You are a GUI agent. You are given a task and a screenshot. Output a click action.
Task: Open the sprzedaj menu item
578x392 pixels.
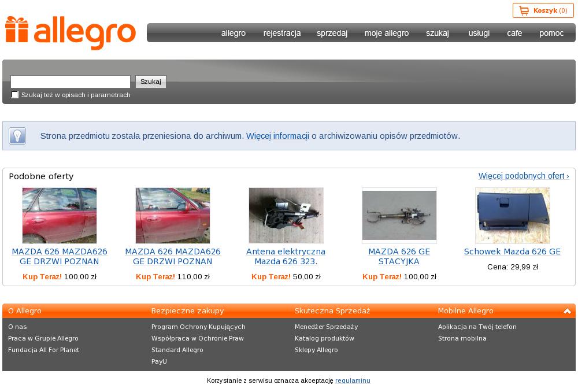click(x=332, y=33)
